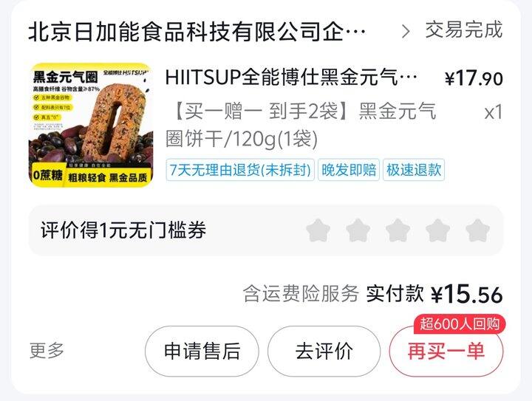Open the shop via the chevron arrow

(x=406, y=32)
